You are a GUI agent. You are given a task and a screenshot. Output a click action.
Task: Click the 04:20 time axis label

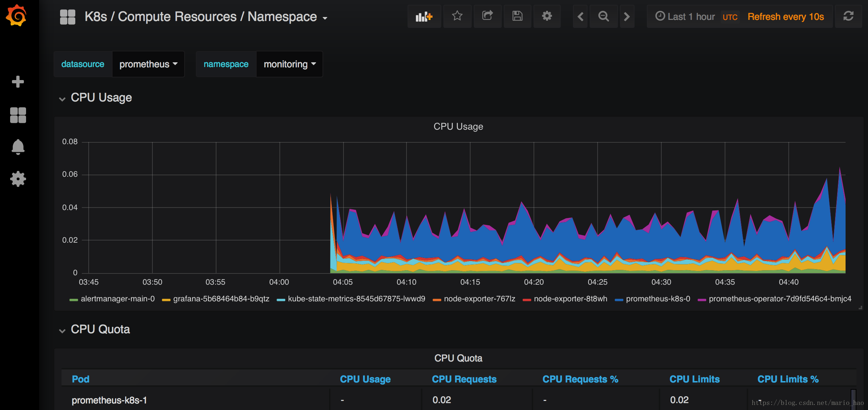pyautogui.click(x=534, y=282)
